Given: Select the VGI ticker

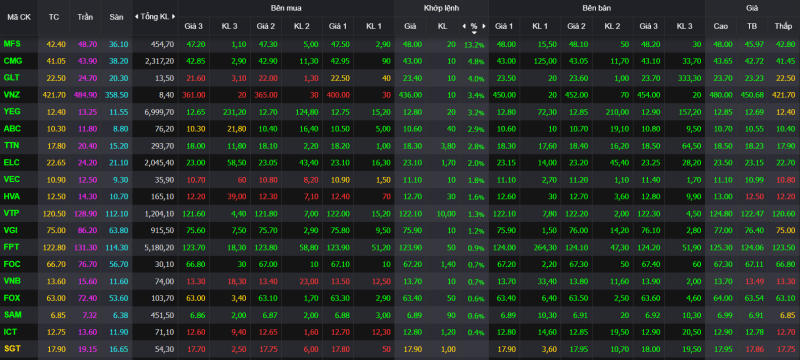Looking at the screenshot, I should pyautogui.click(x=11, y=229).
